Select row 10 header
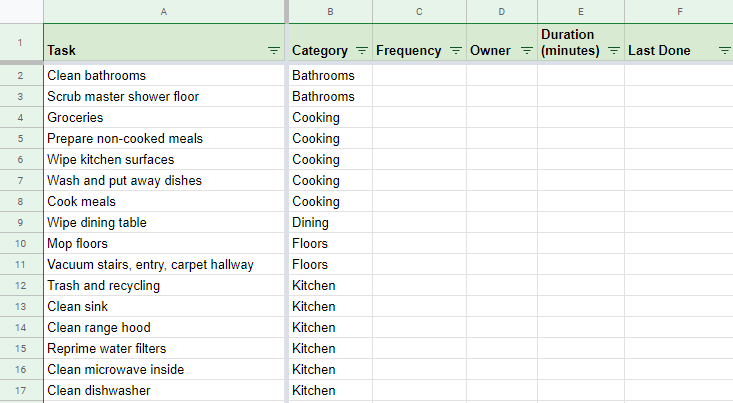 21,244
